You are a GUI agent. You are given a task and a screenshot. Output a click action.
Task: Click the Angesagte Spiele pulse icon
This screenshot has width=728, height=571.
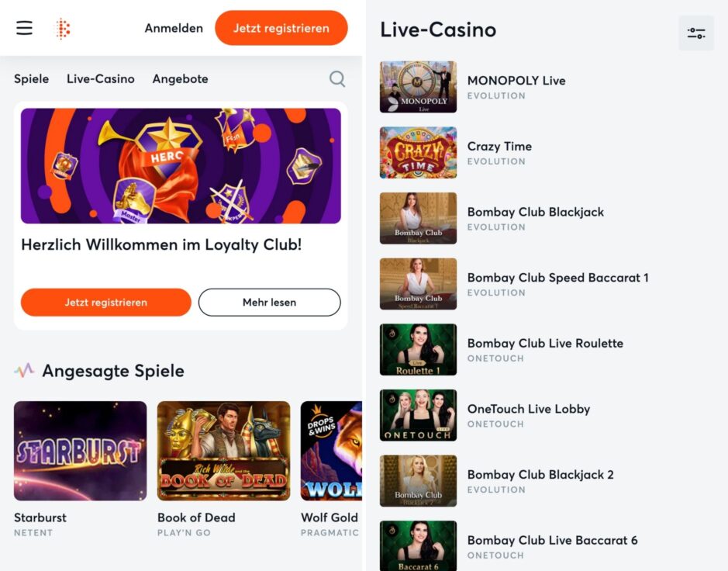(x=24, y=370)
